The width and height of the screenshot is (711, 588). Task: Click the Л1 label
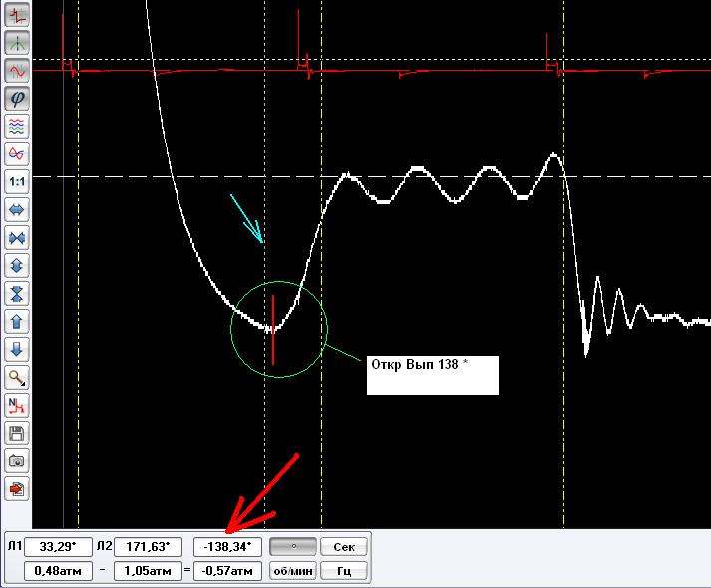(15, 546)
